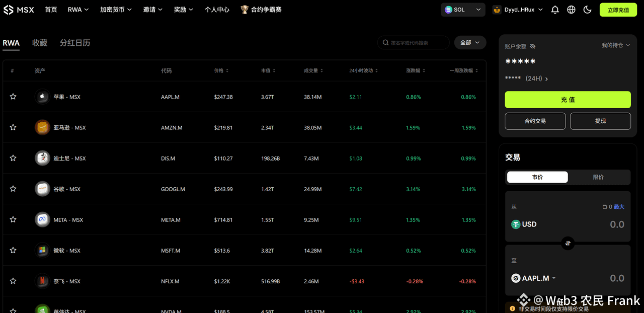The width and height of the screenshot is (644, 313).
Task: Favorite the 亚马逊 - MSX row star
Action: click(13, 127)
